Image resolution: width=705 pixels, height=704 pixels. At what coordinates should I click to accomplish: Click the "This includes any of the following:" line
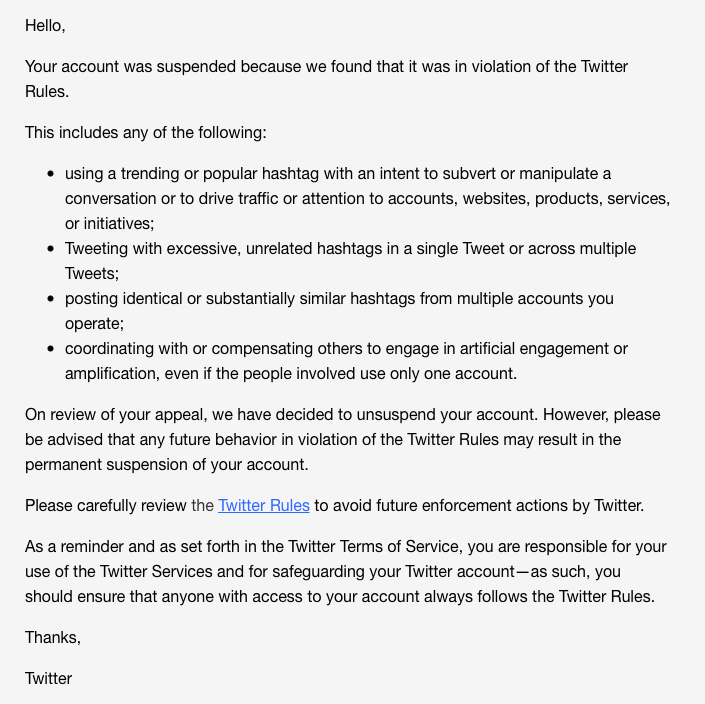(146, 132)
